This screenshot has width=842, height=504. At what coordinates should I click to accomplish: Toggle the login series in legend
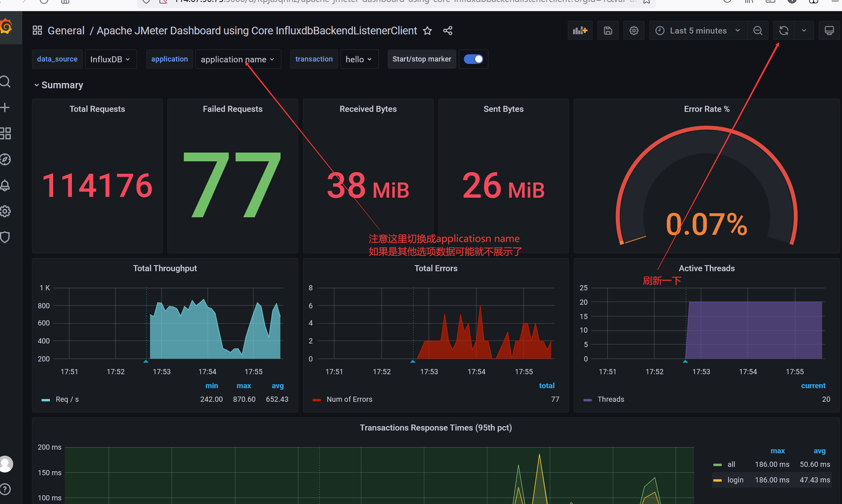click(x=735, y=480)
